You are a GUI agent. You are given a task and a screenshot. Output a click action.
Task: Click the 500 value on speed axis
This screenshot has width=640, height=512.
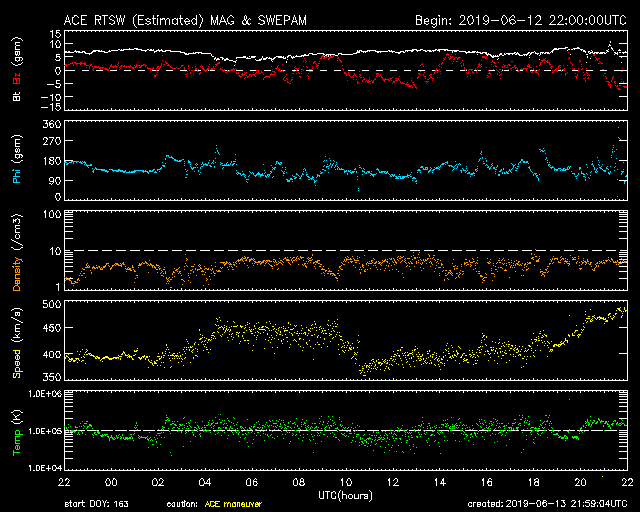point(52,304)
